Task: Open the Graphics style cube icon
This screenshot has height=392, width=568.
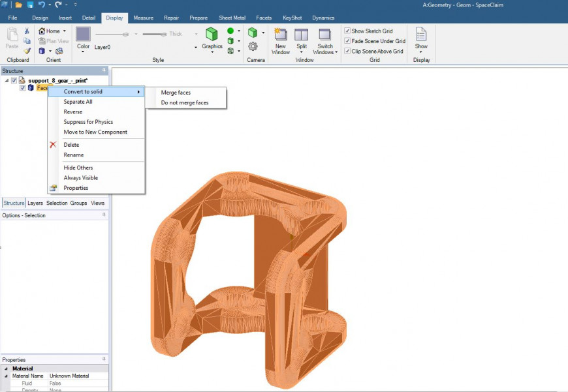Action: point(212,34)
